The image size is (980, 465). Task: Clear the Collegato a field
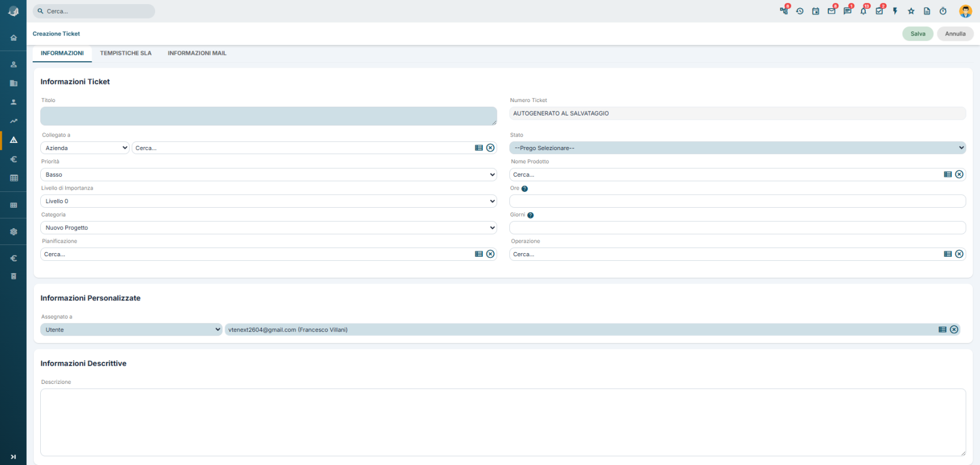tap(491, 148)
